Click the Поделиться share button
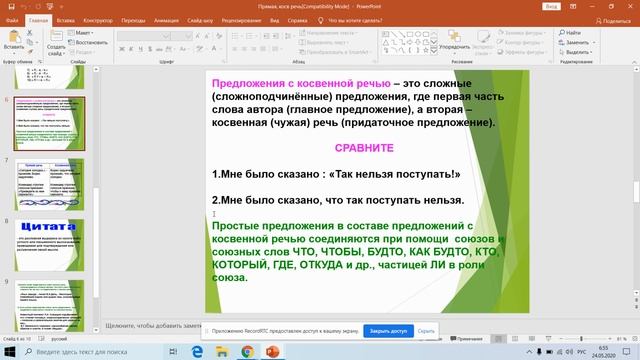This screenshot has height=360, width=640. (x=613, y=21)
